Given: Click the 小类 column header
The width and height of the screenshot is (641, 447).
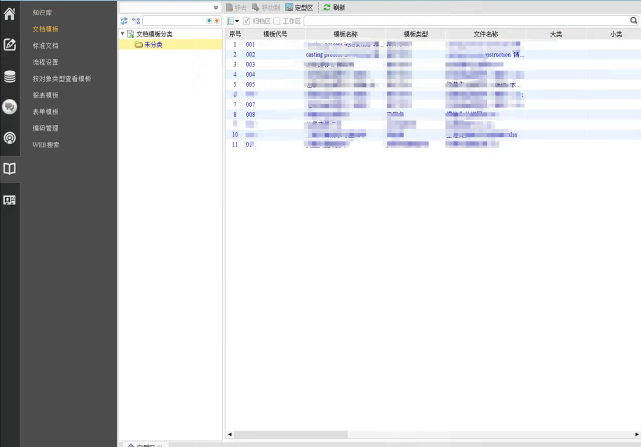Looking at the screenshot, I should tap(616, 34).
